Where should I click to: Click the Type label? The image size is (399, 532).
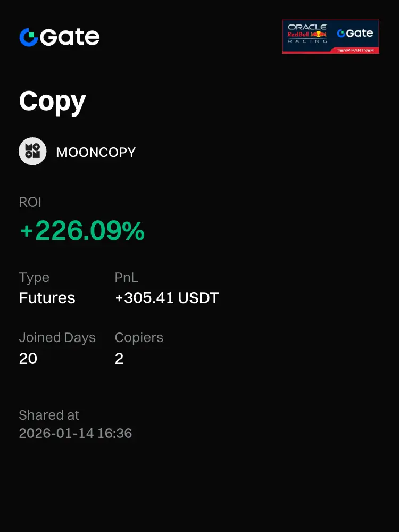point(34,278)
